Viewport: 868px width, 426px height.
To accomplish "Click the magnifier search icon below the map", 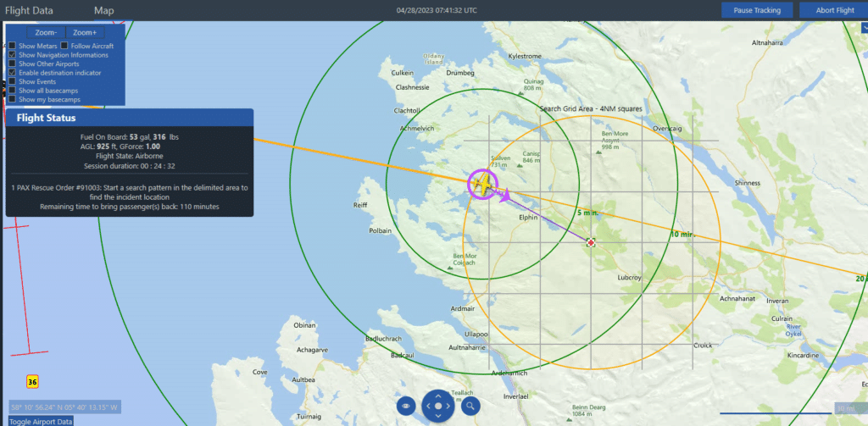I will [x=470, y=407].
